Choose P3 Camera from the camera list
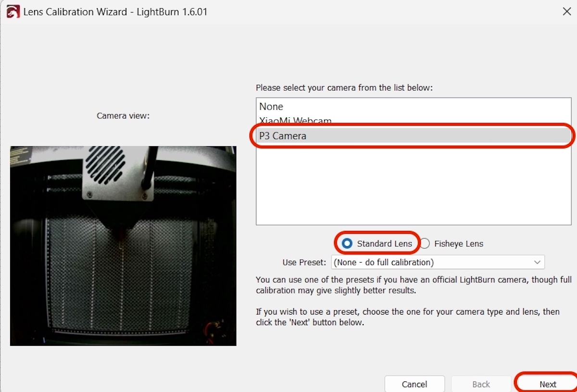 (414, 136)
